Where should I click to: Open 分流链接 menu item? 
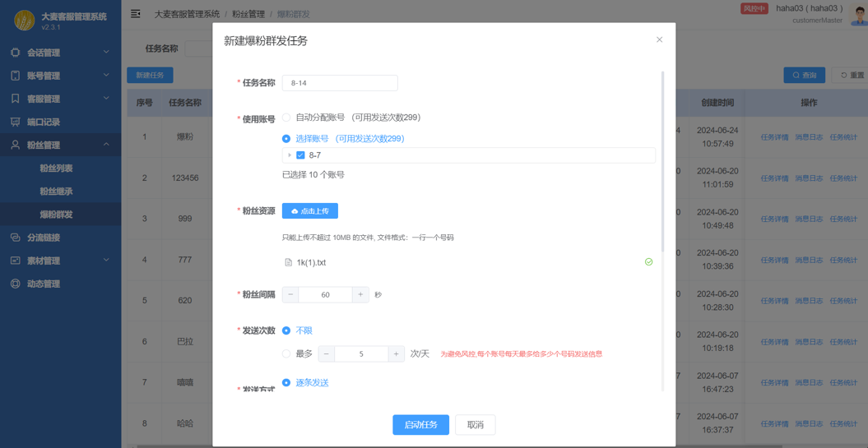tap(44, 238)
